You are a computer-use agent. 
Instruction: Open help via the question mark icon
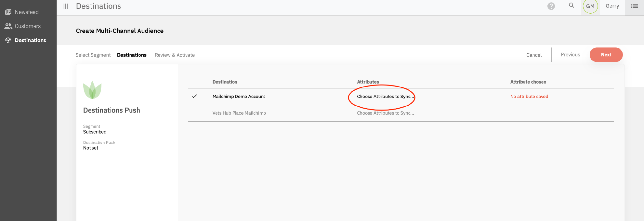[551, 6]
